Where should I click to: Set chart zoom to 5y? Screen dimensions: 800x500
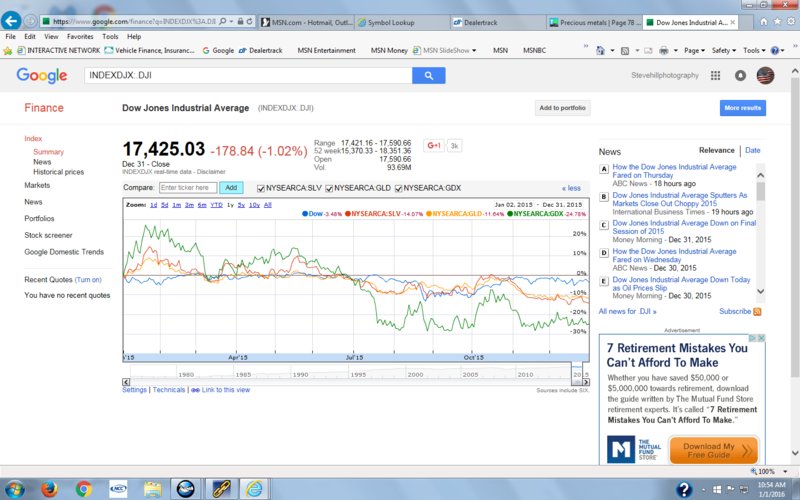[x=241, y=205]
